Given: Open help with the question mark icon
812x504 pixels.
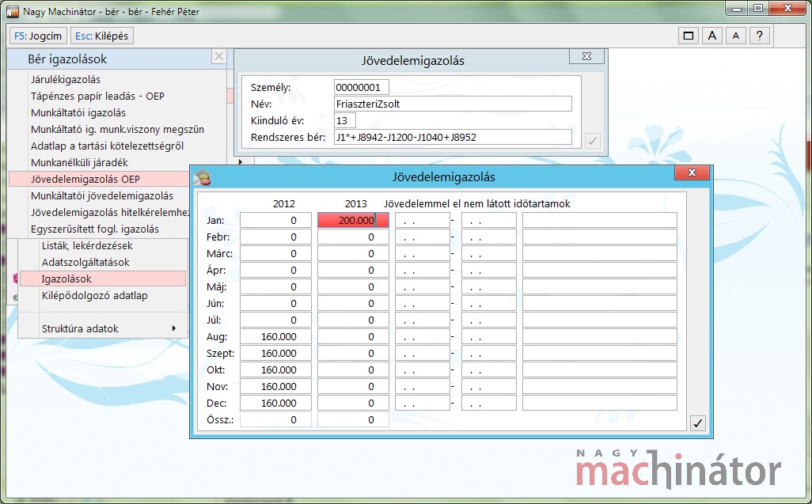Looking at the screenshot, I should [759, 36].
